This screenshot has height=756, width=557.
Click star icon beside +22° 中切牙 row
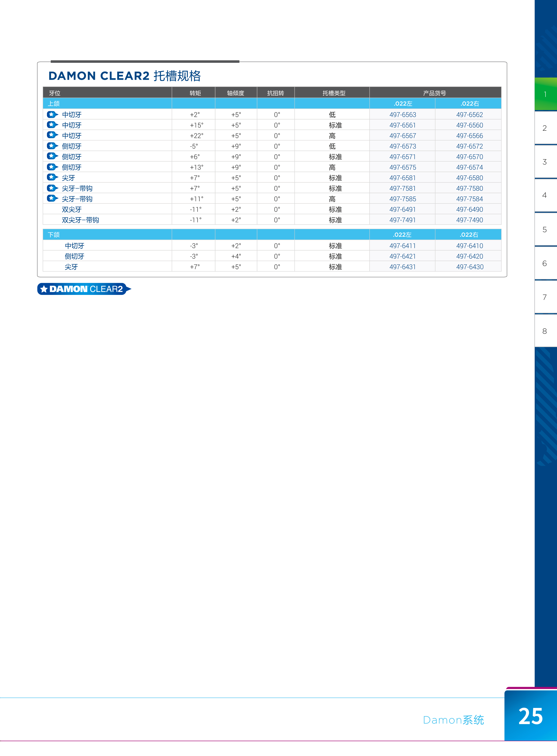pyautogui.click(x=52, y=135)
